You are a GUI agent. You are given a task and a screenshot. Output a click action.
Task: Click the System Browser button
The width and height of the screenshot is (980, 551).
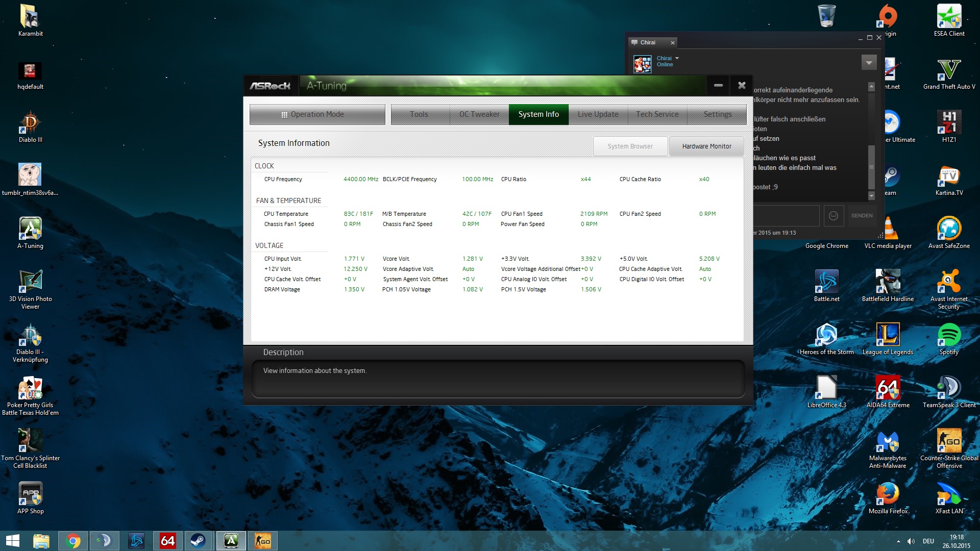[x=630, y=146]
